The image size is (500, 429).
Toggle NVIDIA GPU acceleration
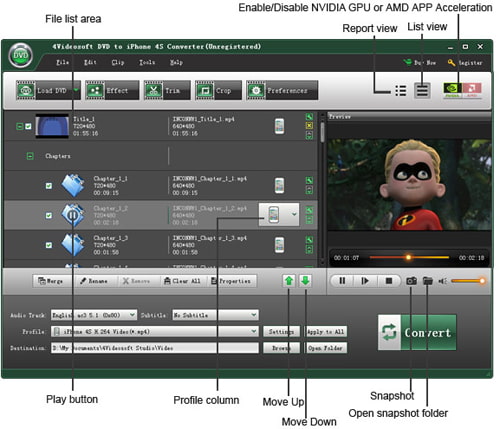(x=452, y=90)
